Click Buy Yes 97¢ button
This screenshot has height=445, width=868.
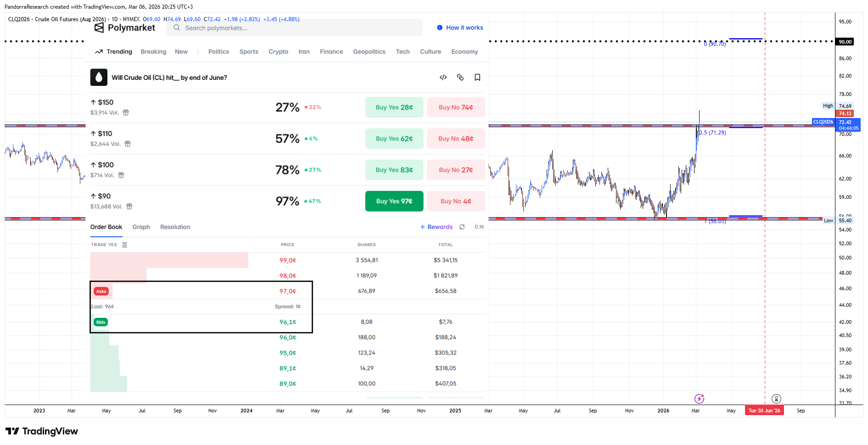click(394, 201)
